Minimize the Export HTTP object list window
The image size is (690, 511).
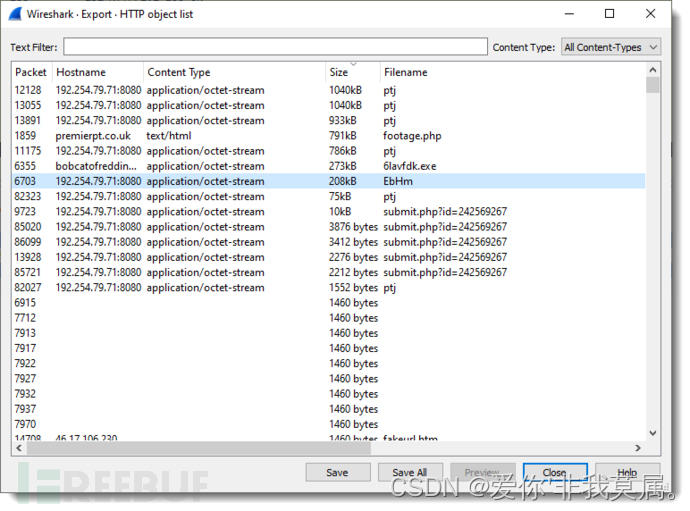(569, 14)
